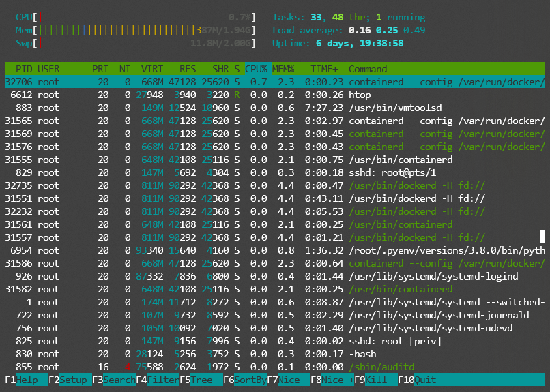Click F7 Nice - to lower niceness
Screen dimensions: 550x392
pos(289,380)
